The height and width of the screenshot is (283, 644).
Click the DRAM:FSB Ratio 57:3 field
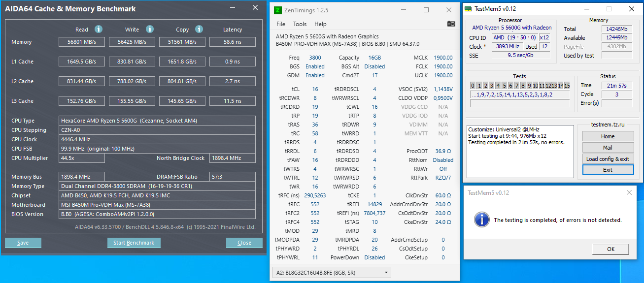pyautogui.click(x=233, y=177)
